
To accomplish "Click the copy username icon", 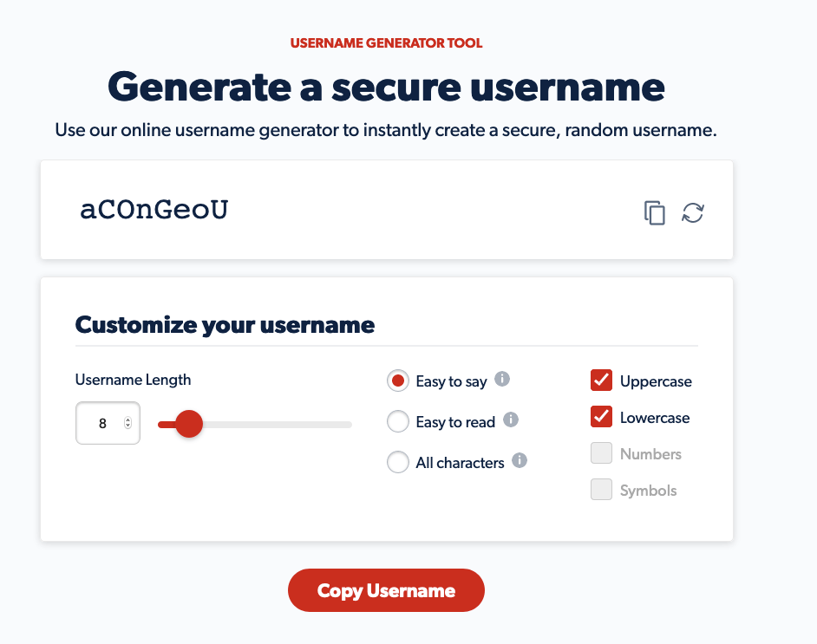I will click(655, 211).
